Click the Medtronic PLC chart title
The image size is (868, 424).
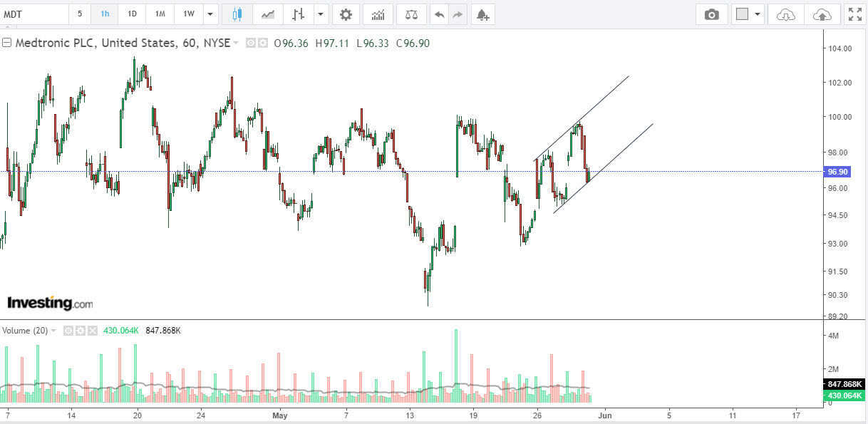pyautogui.click(x=123, y=43)
